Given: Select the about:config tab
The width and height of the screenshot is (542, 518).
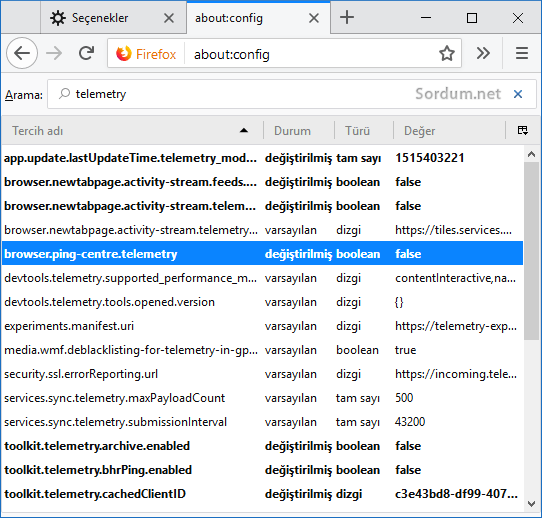Looking at the screenshot, I should click(258, 18).
